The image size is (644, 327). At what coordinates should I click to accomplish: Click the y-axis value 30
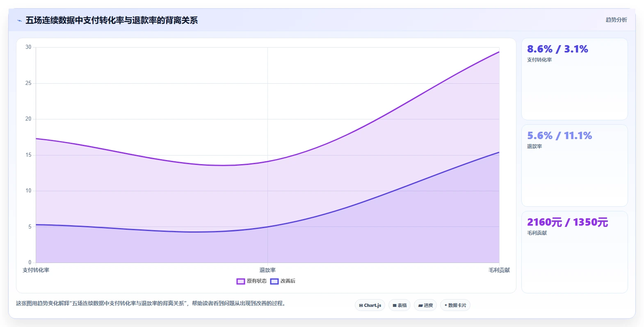click(28, 47)
